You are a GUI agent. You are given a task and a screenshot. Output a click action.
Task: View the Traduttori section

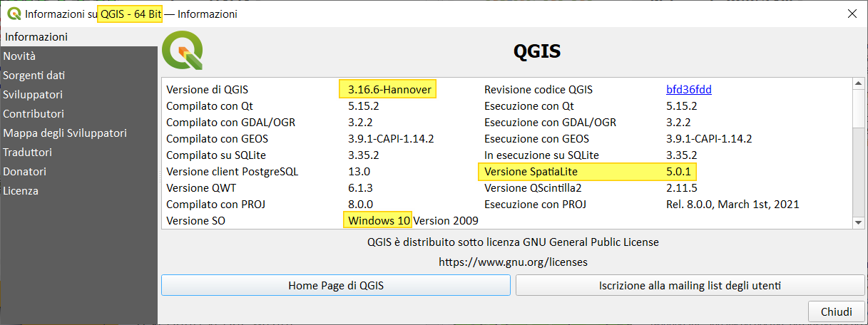27,152
